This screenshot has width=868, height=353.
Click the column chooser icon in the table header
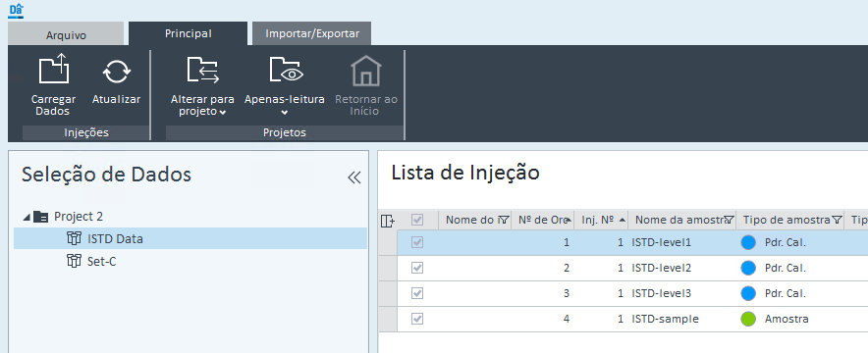[x=388, y=221]
